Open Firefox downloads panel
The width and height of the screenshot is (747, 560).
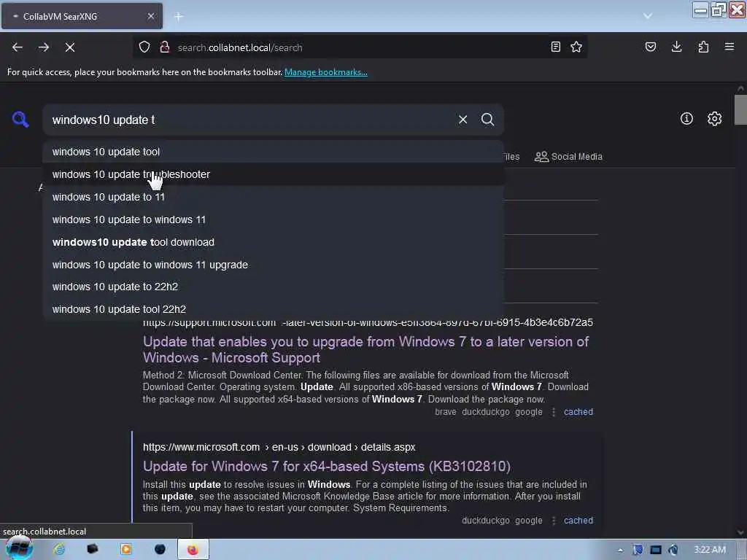coord(676,47)
